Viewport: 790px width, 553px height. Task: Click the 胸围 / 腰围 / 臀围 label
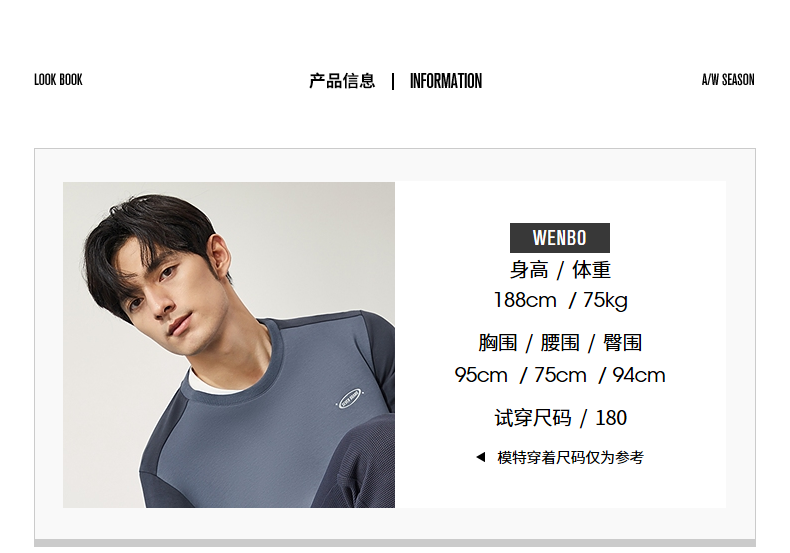click(x=560, y=343)
